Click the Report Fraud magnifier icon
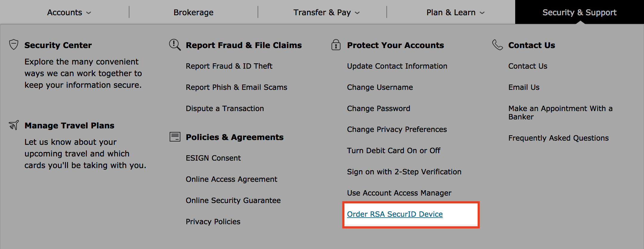Screen dimensions: 644x249 [x=175, y=45]
